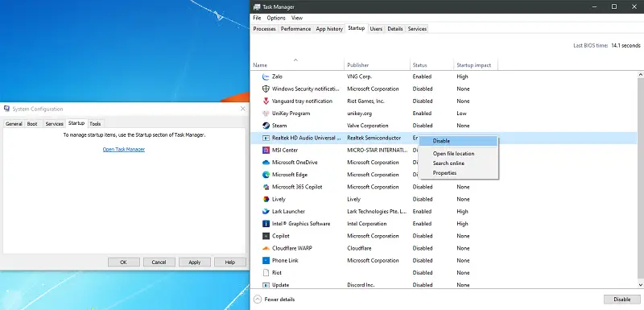The width and height of the screenshot is (644, 310).
Task: Sort by the Status column header
Action: point(432,65)
